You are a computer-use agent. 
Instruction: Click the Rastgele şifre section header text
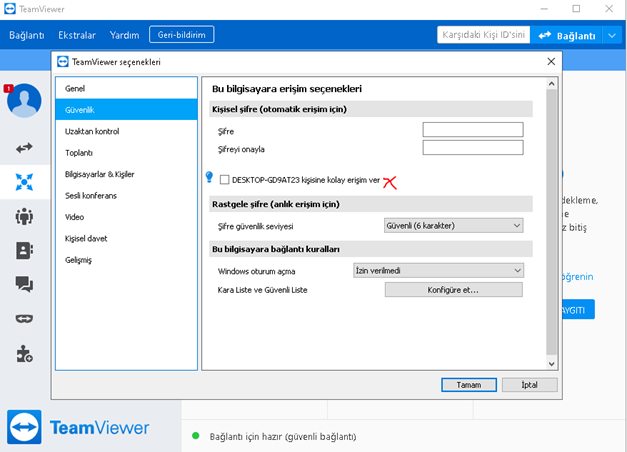pyautogui.click(x=276, y=204)
